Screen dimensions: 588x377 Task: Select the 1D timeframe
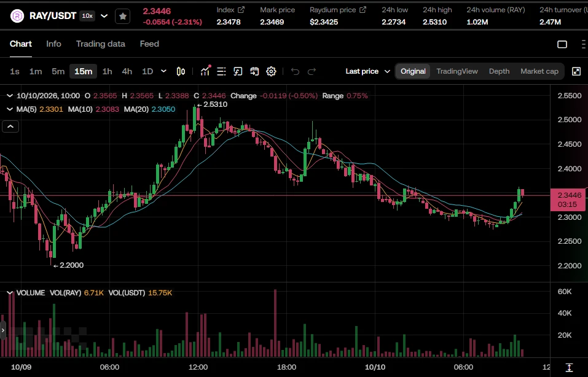point(147,71)
